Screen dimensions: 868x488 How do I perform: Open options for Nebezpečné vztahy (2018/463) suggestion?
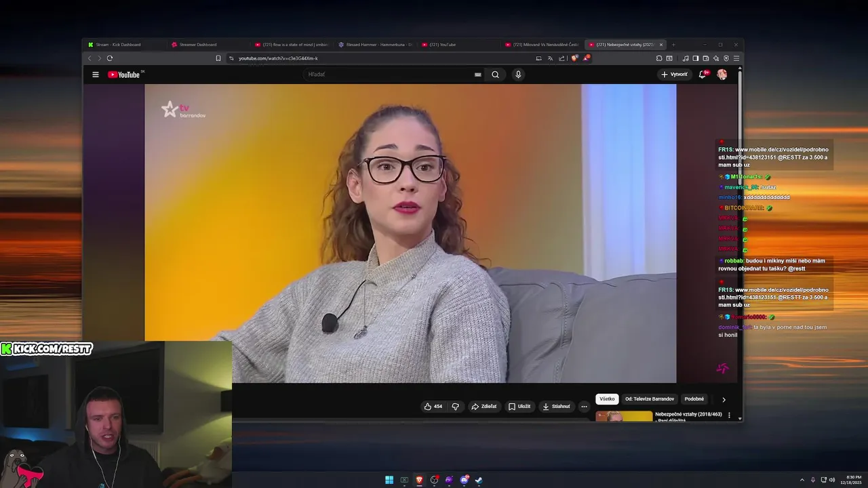coord(730,415)
